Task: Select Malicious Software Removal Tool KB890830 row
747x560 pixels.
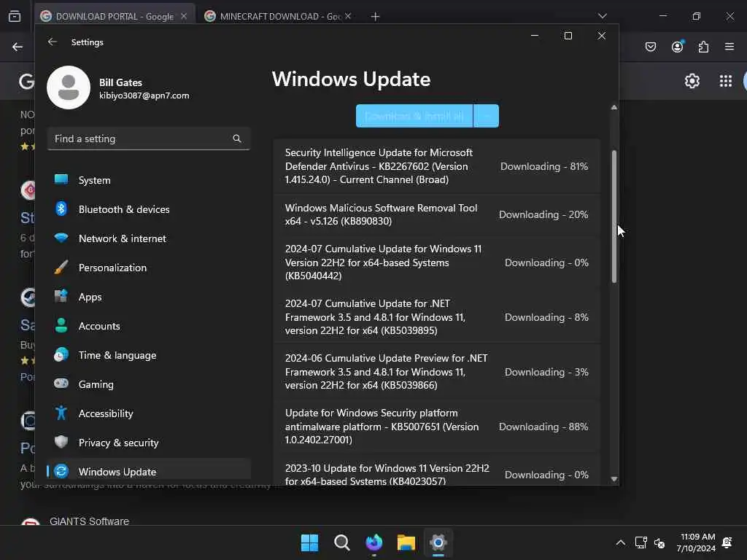Action: pyautogui.click(x=436, y=214)
